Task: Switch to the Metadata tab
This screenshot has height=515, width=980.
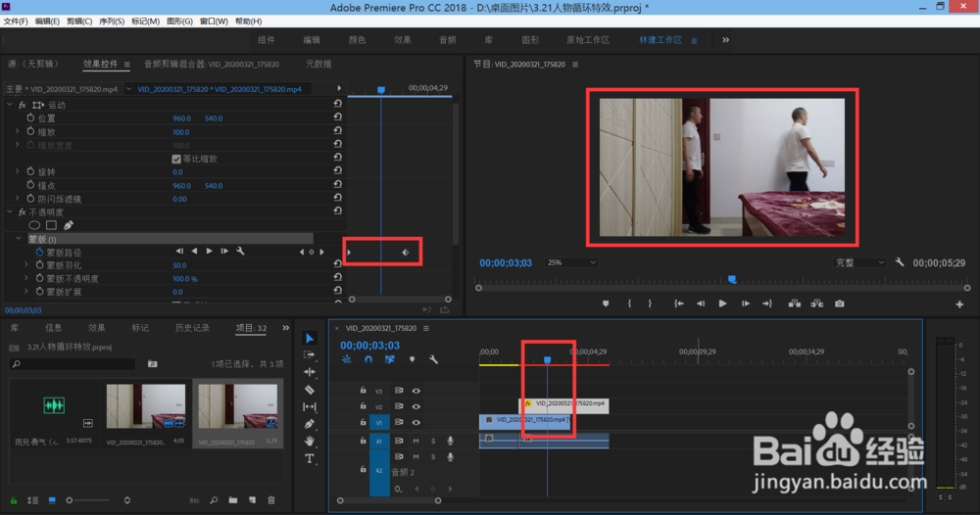Action: pyautogui.click(x=318, y=64)
